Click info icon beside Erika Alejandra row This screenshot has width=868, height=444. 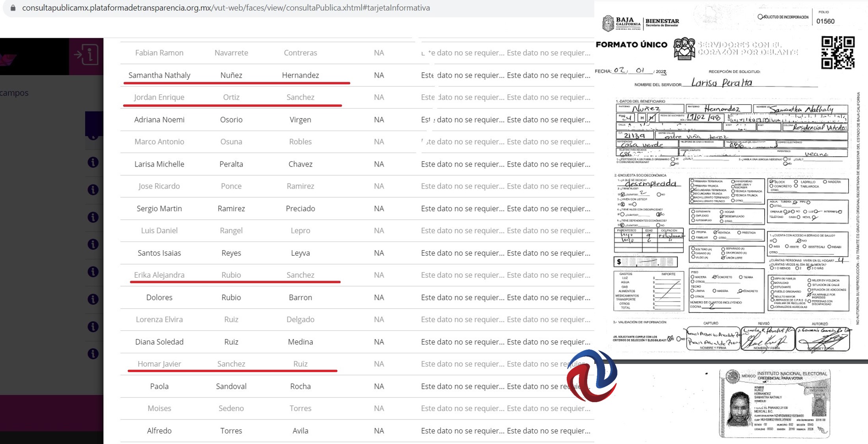[93, 272]
